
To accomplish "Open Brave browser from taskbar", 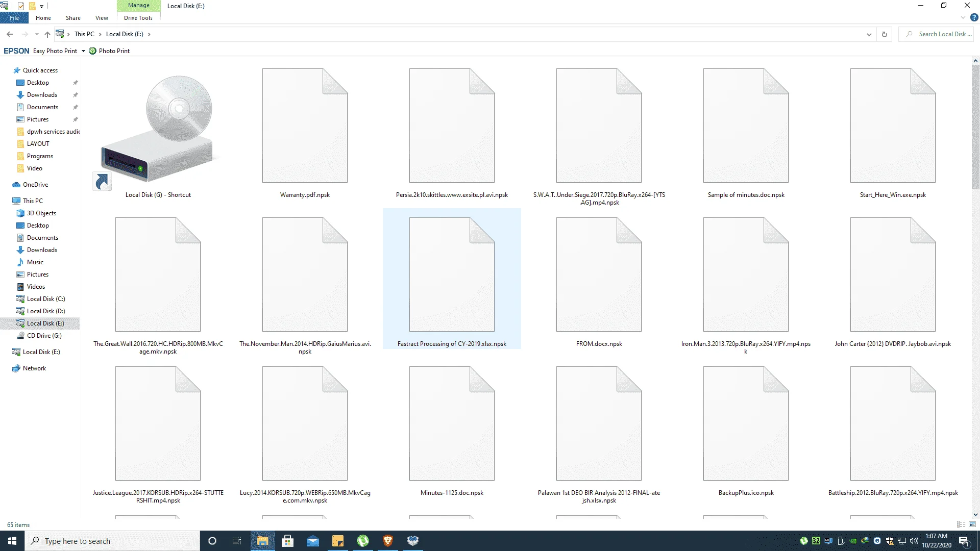I will click(x=388, y=541).
